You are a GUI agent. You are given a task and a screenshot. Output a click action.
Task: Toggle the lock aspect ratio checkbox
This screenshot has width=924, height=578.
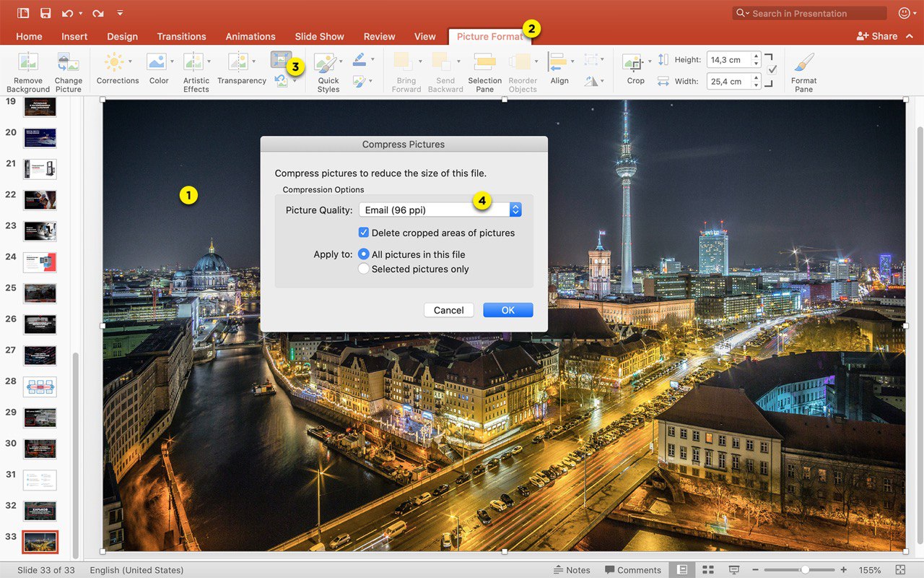[x=772, y=69]
